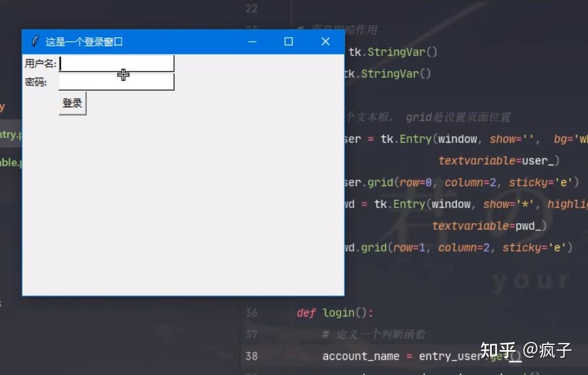Screen dimensions: 588x375
Task: Click the 用户名: label
Action: click(x=41, y=63)
